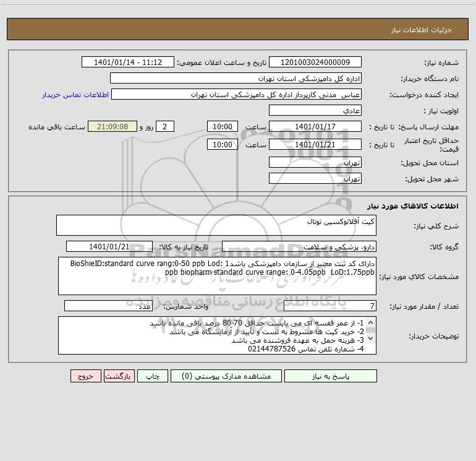Click label 'نام دستگاه خریدار:'
The image size is (476, 461).
(430, 79)
